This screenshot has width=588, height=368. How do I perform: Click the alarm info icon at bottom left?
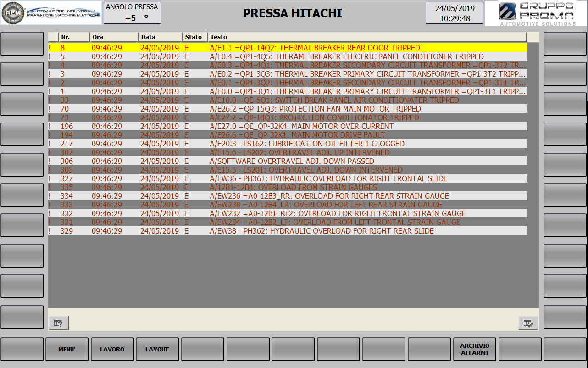click(x=59, y=323)
